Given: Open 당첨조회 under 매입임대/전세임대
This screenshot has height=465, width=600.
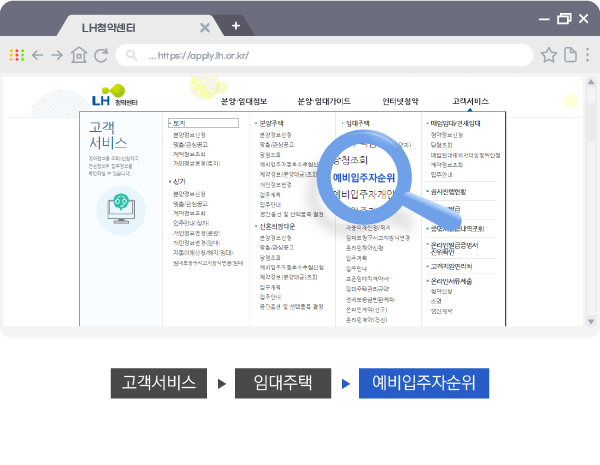Looking at the screenshot, I should [441, 145].
